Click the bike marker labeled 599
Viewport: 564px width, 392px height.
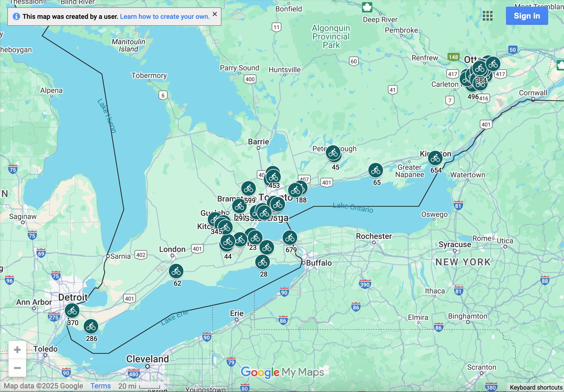[x=249, y=189]
